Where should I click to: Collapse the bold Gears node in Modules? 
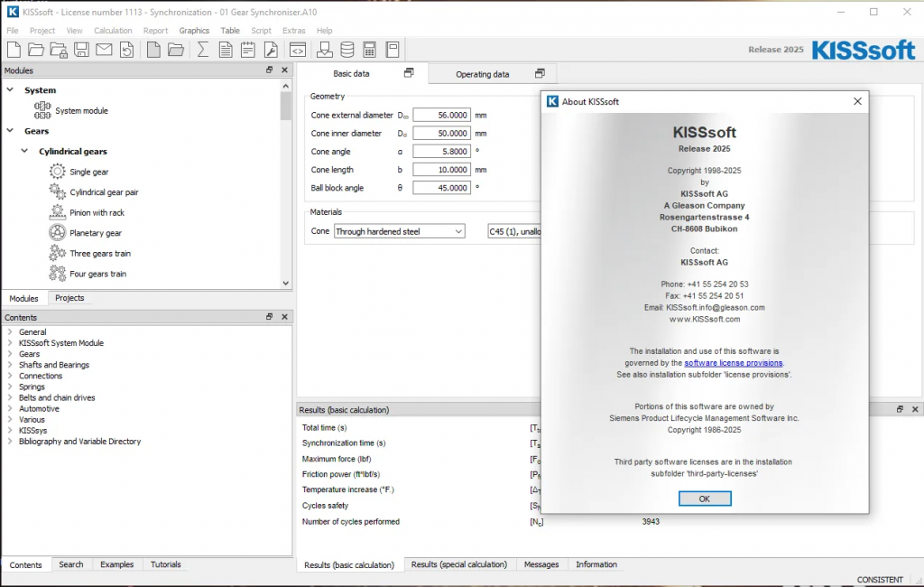click(10, 130)
